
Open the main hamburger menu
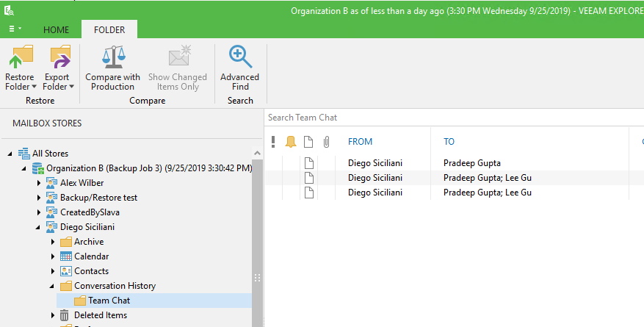click(15, 29)
